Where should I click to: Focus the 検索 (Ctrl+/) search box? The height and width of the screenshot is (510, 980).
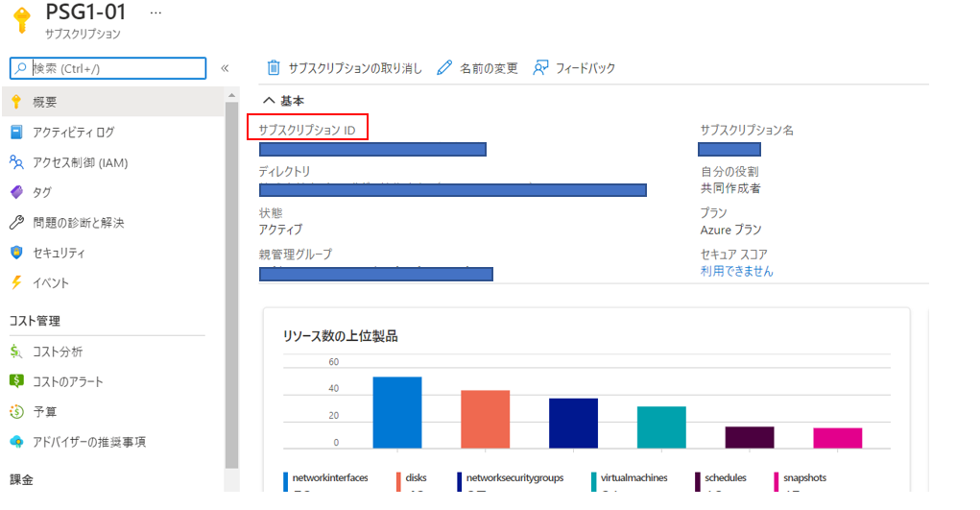pos(108,68)
